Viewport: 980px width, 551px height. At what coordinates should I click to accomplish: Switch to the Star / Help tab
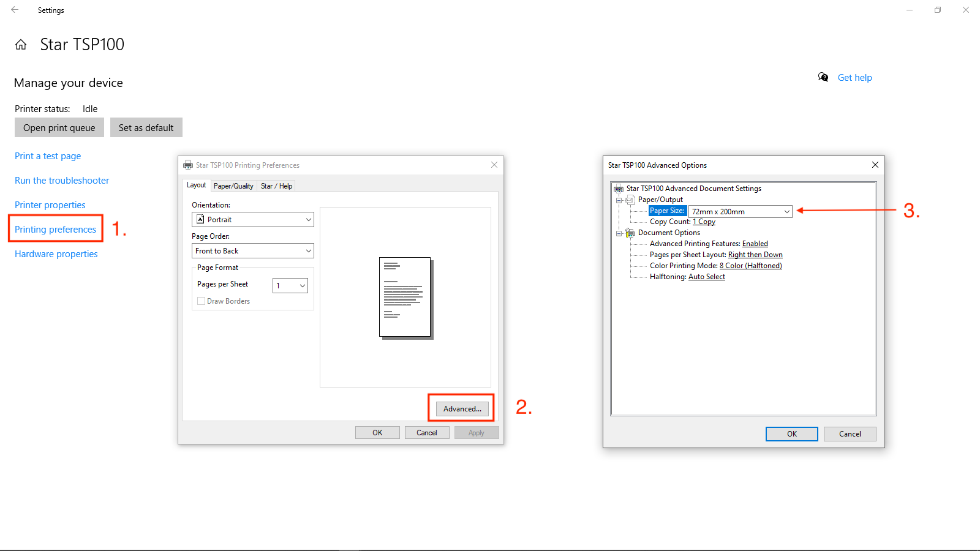point(276,186)
